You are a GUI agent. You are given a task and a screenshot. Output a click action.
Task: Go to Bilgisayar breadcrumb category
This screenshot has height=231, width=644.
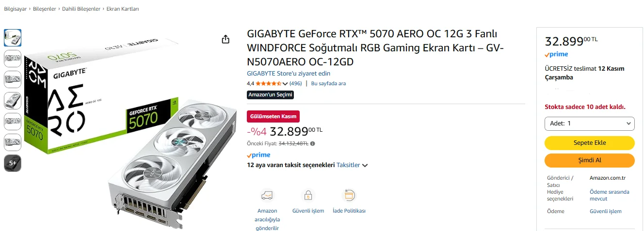(x=15, y=9)
